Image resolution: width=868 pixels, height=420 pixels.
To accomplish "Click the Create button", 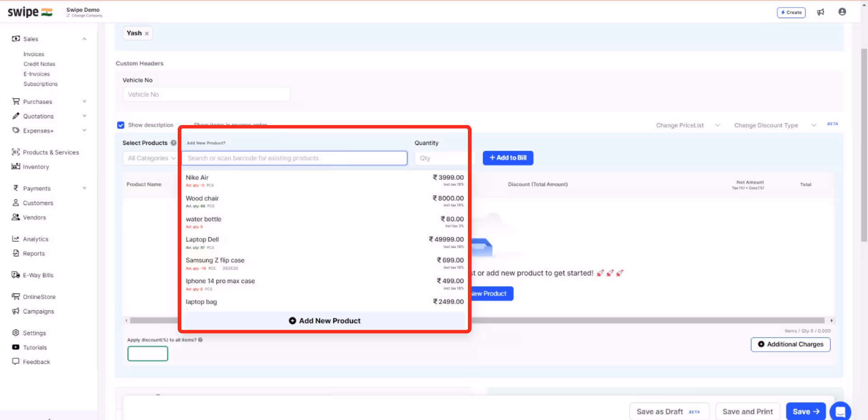I will pos(791,12).
